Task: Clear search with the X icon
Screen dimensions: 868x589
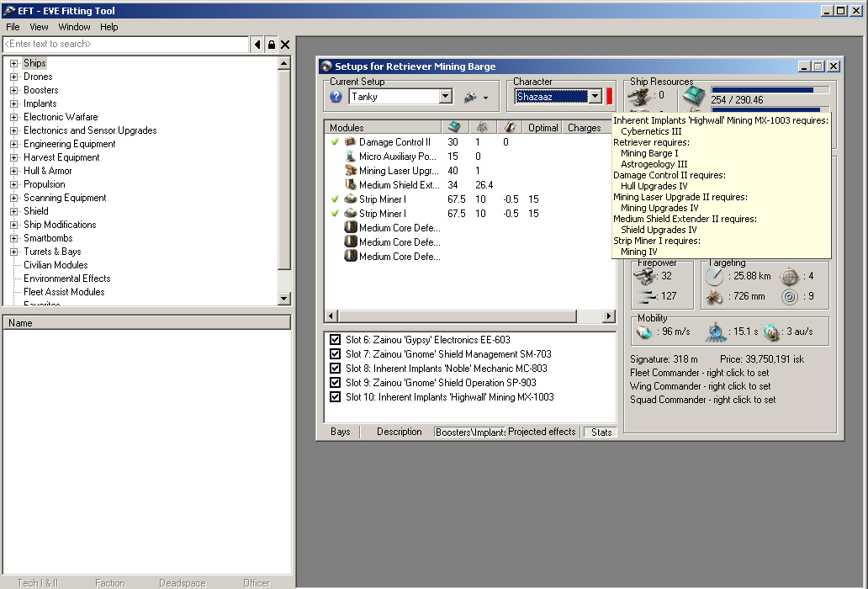Action: tap(285, 45)
